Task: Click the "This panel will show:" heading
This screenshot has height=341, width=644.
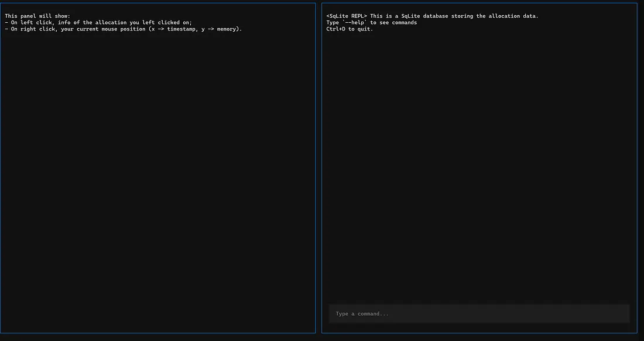Action: (x=37, y=16)
